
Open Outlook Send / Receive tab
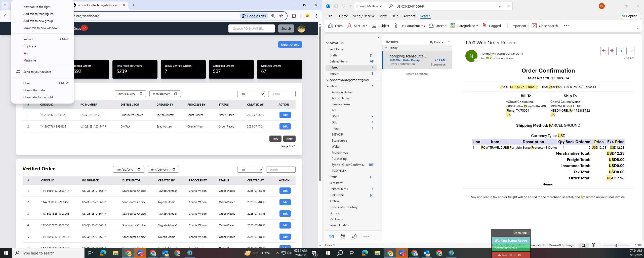[x=364, y=16]
